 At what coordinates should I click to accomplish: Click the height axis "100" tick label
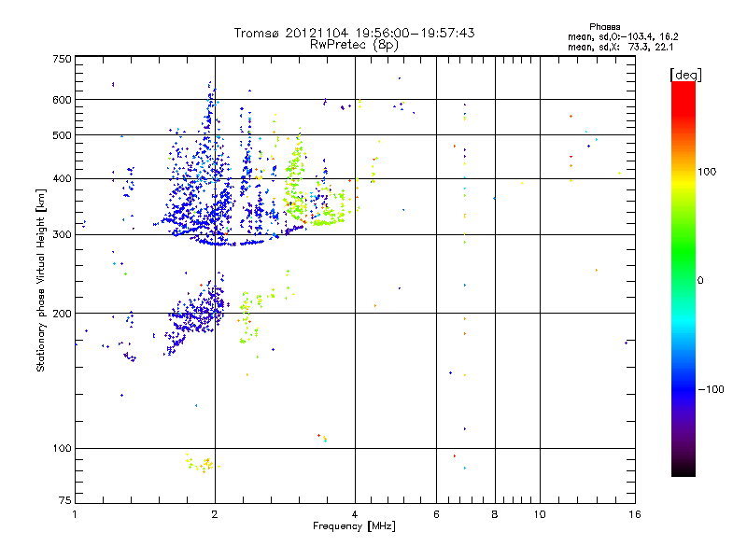tap(63, 449)
